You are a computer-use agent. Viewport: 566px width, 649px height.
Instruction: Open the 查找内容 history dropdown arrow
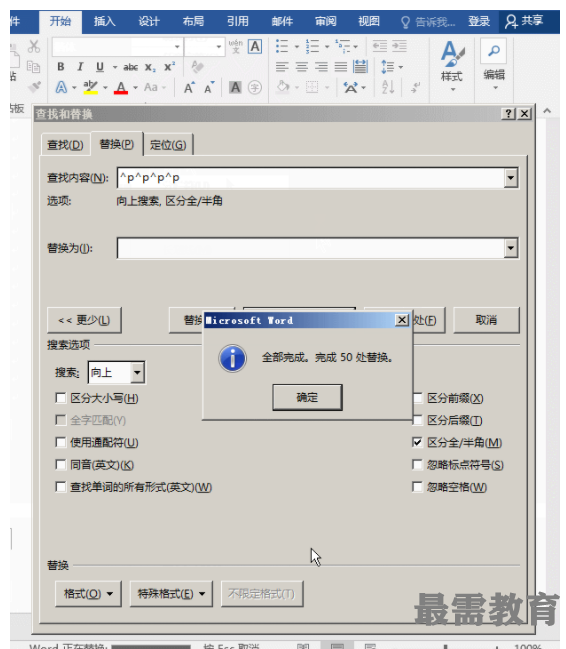[x=511, y=178]
